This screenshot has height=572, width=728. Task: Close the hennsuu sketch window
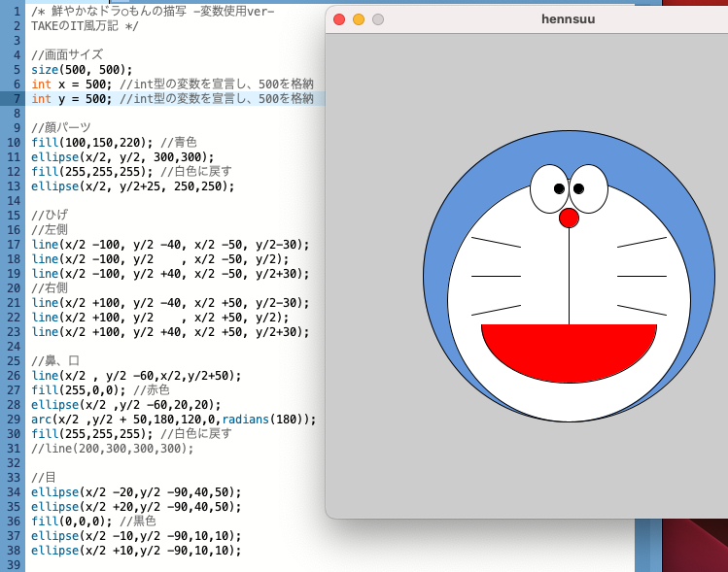[339, 19]
